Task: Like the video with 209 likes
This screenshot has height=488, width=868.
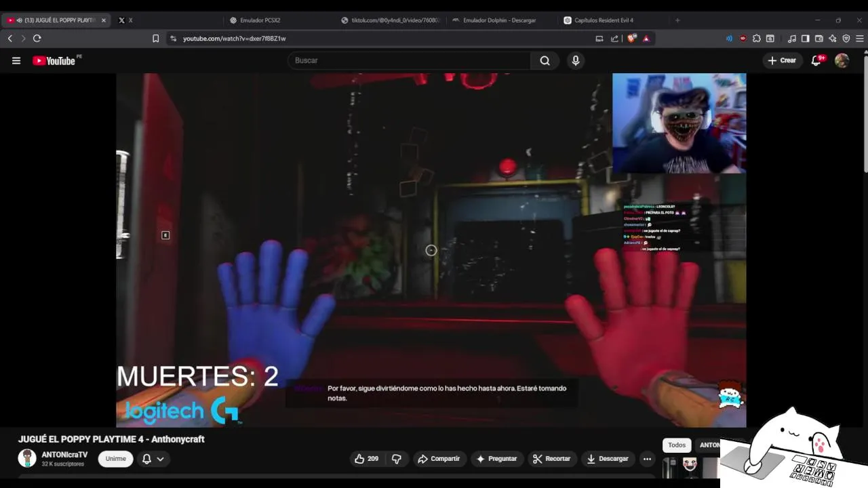Action: [x=367, y=459]
